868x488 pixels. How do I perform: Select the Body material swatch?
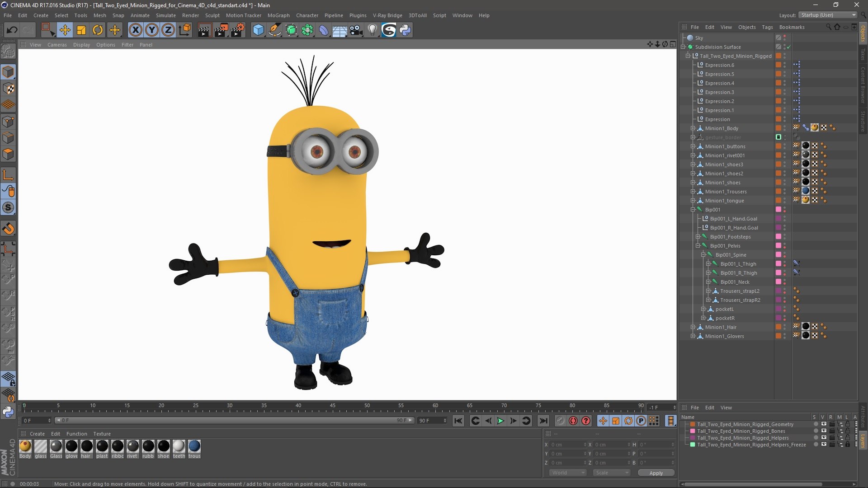(x=25, y=446)
